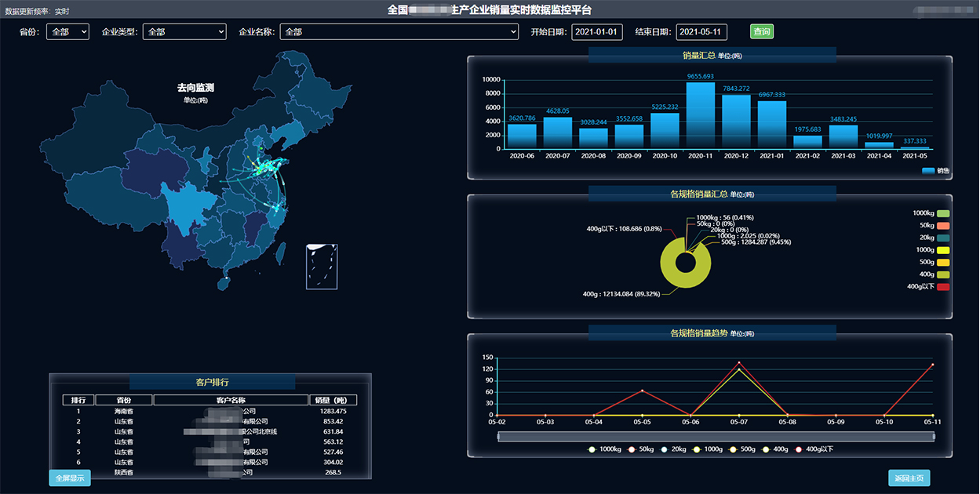
Task: Toggle 400g series in the trend line legend
Action: (x=775, y=449)
